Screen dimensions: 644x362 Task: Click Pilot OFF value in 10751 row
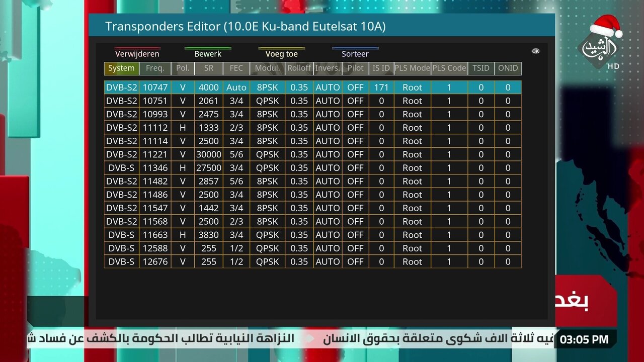click(355, 101)
